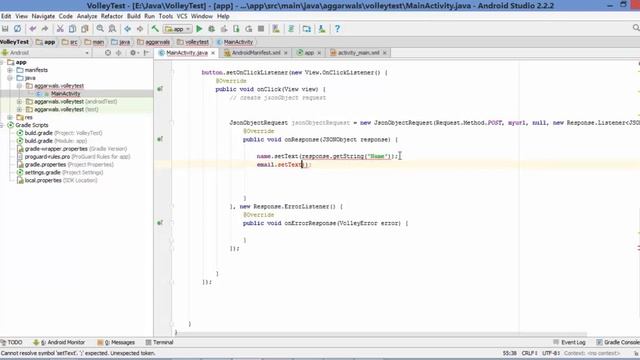This screenshot has width=640, height=360.
Task: Close the MainActivity.java tab
Action: (x=213, y=53)
